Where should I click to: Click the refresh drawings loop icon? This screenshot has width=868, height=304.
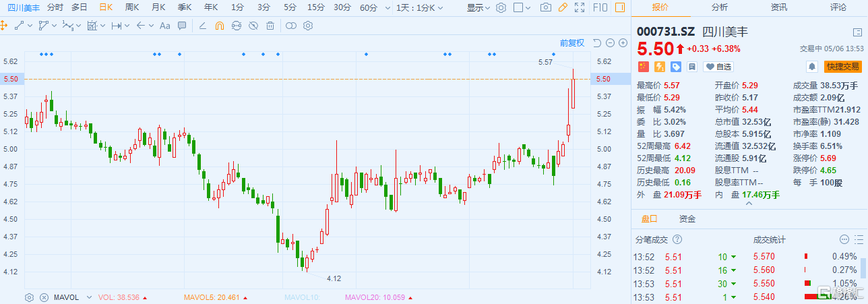click(x=236, y=26)
